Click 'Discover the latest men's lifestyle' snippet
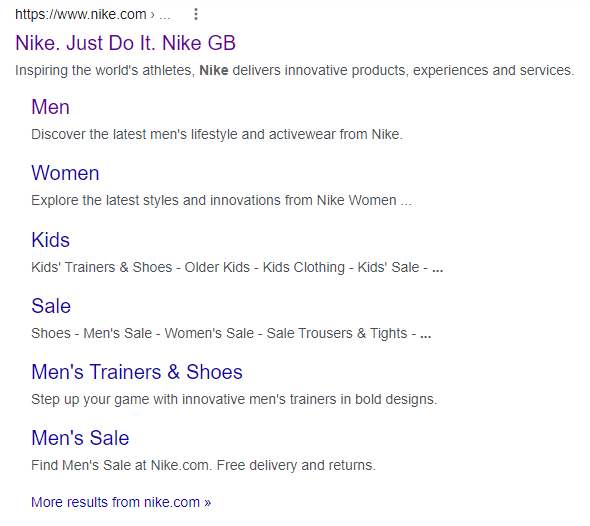 point(217,134)
